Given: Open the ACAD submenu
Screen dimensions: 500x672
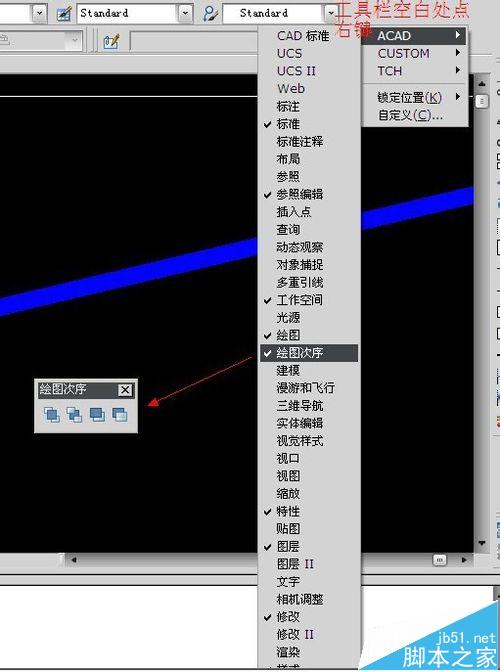Looking at the screenshot, I should [x=414, y=36].
